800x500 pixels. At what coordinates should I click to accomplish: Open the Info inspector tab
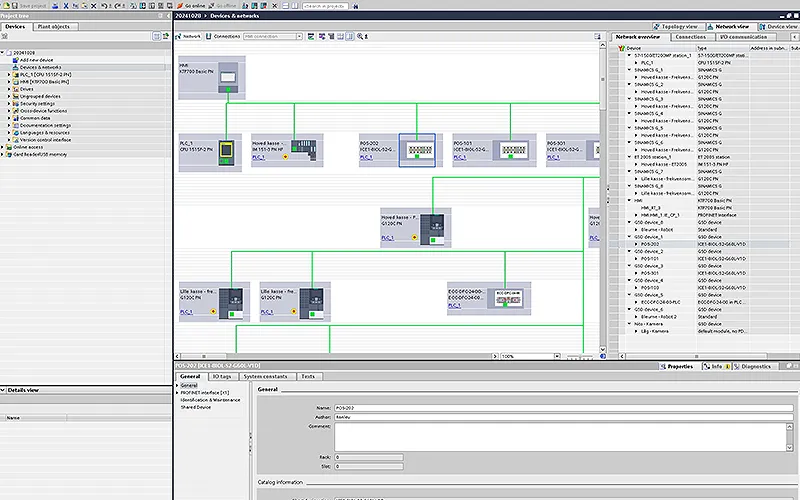(716, 366)
